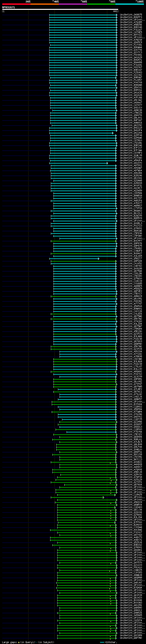Screen dimensions: 146x644
Task: Click the green ~80% identity legend segment
Action: [x=101, y=4]
